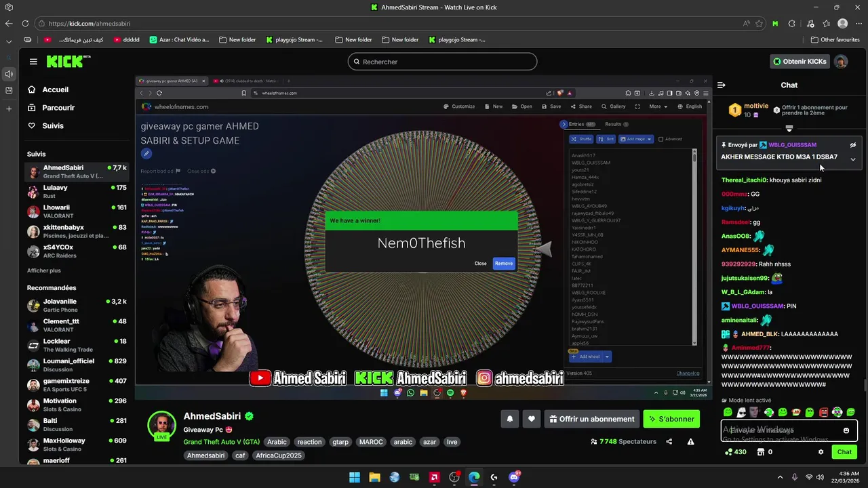Image resolution: width=868 pixels, height=488 pixels.
Task: Expand the gift leaderboard chevron under moltivie
Action: tap(789, 129)
